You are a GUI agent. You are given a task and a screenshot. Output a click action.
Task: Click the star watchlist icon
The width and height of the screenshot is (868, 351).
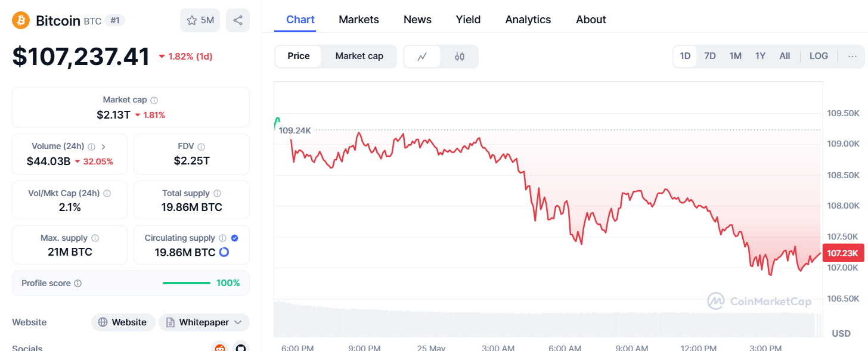pos(192,20)
